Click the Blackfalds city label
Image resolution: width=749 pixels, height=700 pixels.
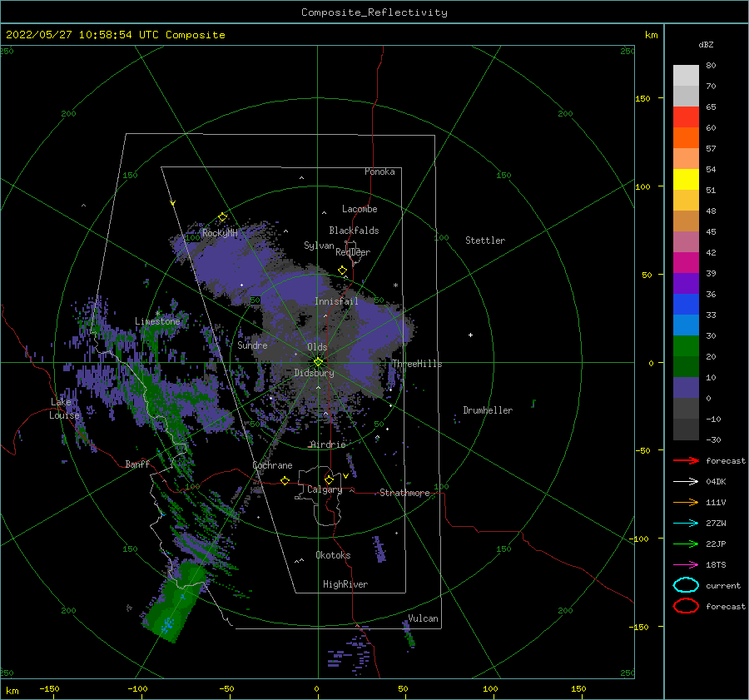tap(354, 231)
